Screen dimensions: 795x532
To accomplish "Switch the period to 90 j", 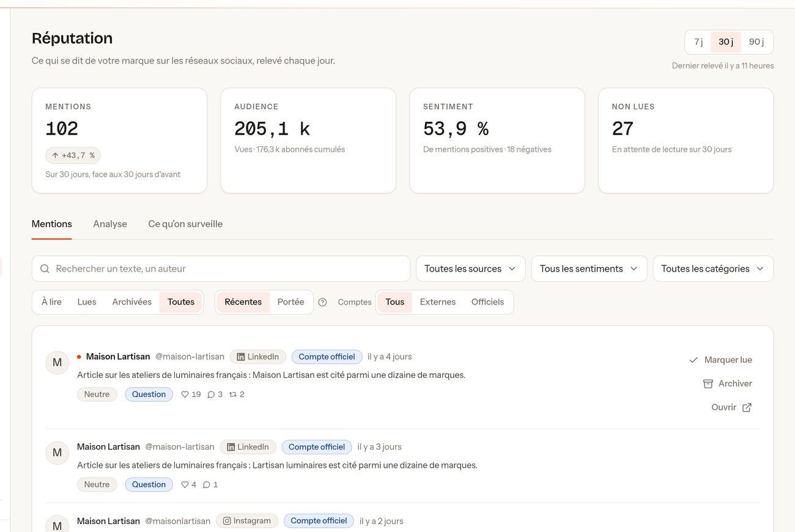I will (756, 42).
